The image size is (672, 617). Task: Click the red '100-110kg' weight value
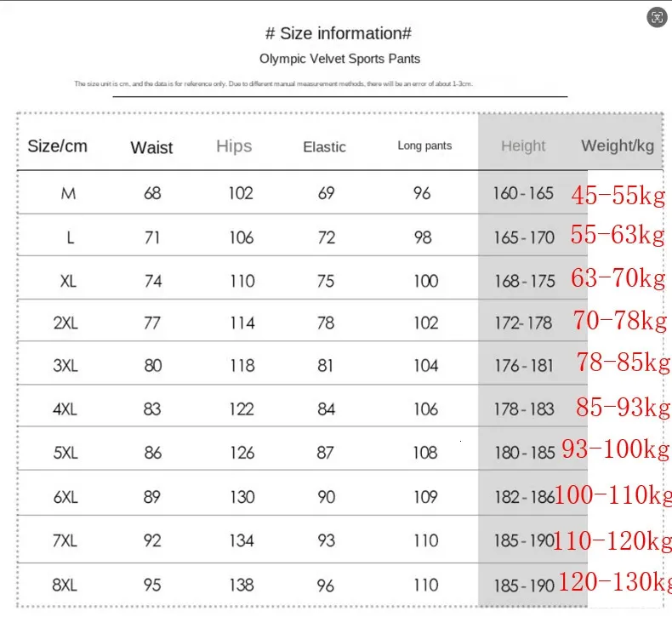pyautogui.click(x=612, y=494)
